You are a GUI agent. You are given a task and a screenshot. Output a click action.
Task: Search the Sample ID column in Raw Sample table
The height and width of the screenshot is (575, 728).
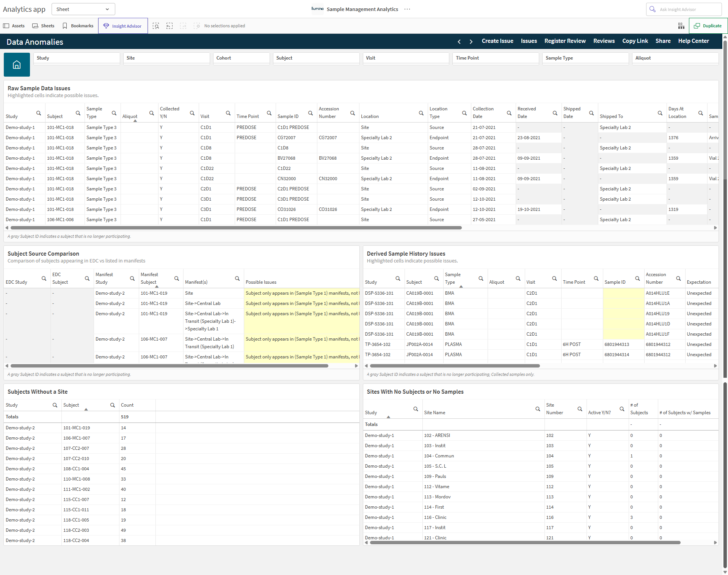point(310,113)
